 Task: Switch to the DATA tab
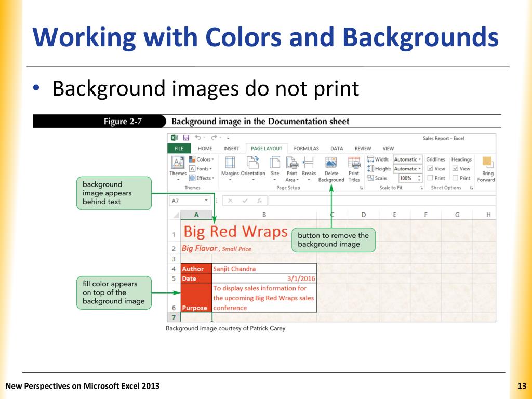337,148
